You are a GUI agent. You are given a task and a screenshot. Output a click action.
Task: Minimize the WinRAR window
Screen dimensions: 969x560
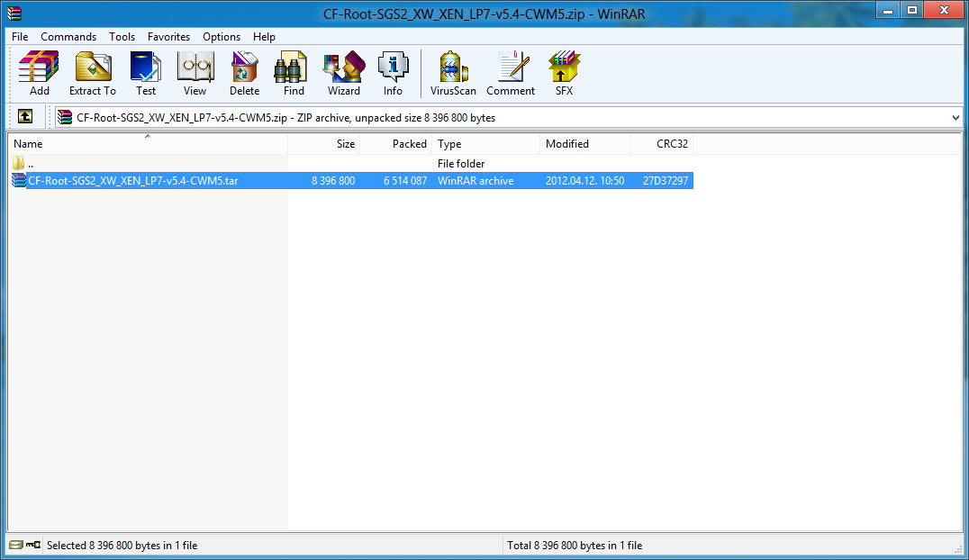[x=888, y=11]
